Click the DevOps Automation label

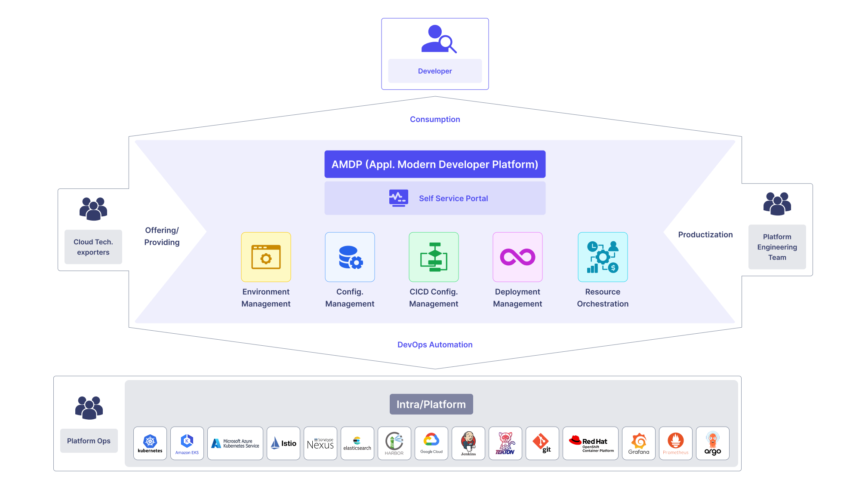pos(435,344)
